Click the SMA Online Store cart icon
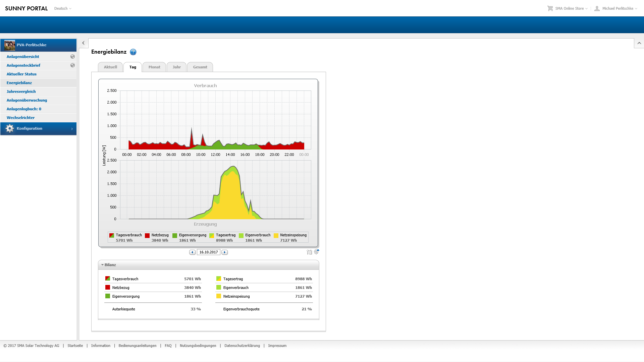The image size is (644, 362). point(550,8)
